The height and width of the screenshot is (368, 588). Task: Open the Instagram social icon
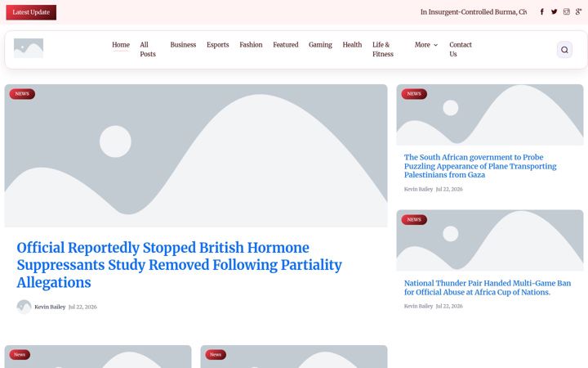click(x=567, y=12)
